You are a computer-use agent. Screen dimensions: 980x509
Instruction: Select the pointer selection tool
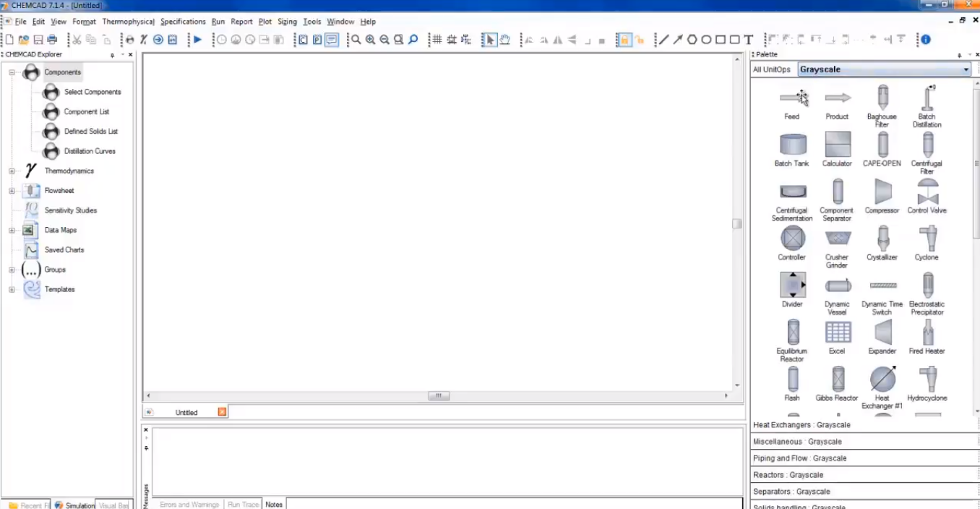tap(491, 40)
